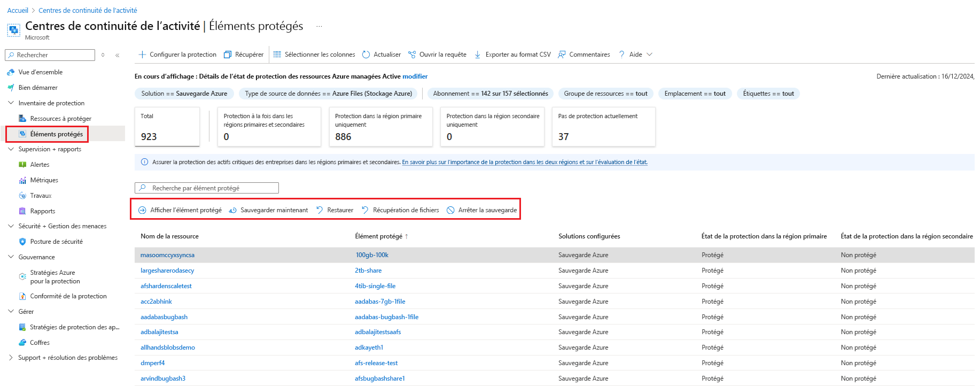Click the Sauvegarder maintenant backup icon
This screenshot has width=980, height=386.
click(x=233, y=210)
